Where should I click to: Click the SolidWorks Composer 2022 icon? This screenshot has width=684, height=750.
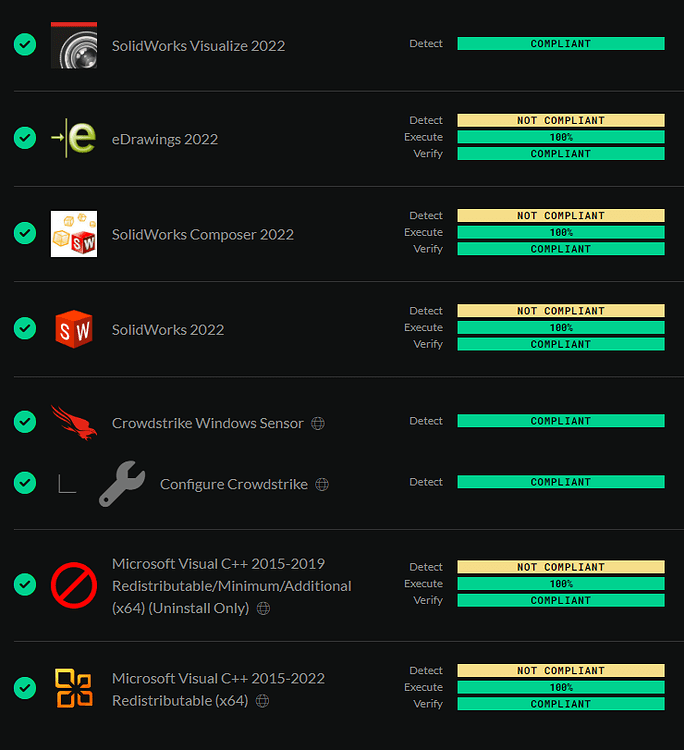[x=74, y=234]
